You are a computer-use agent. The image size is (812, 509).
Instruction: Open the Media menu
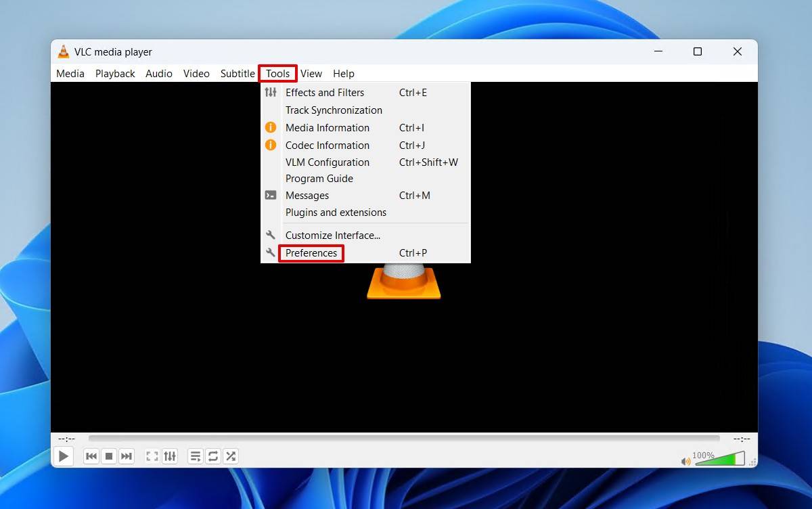[x=70, y=74]
